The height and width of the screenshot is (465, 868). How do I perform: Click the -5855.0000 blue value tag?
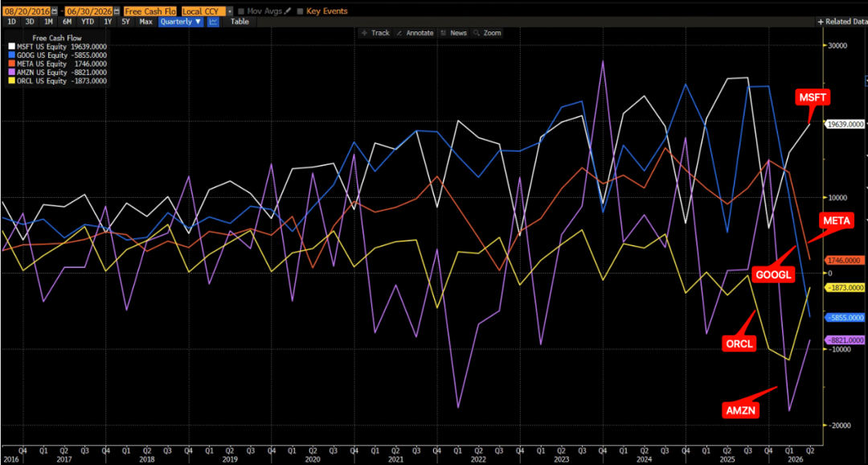point(845,318)
